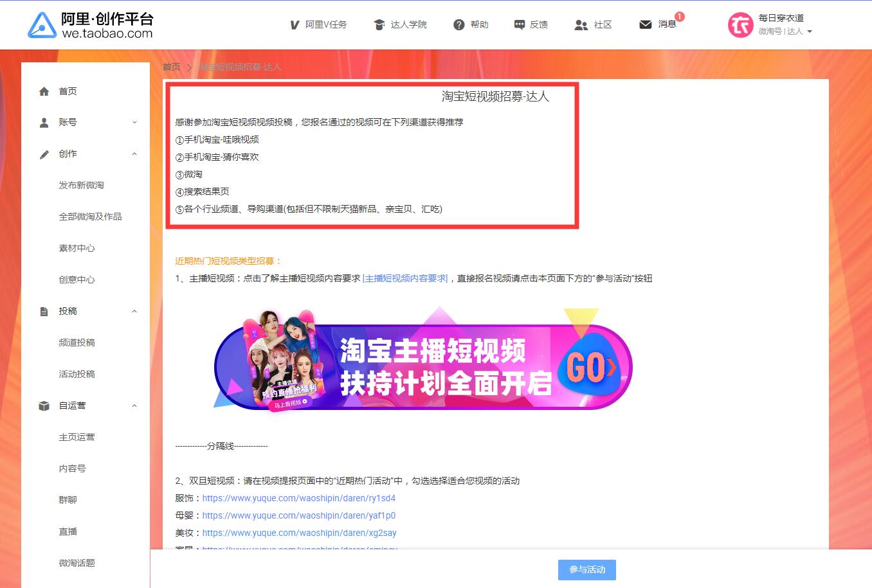Click the graduation cap icon for 达人学院

[379, 24]
